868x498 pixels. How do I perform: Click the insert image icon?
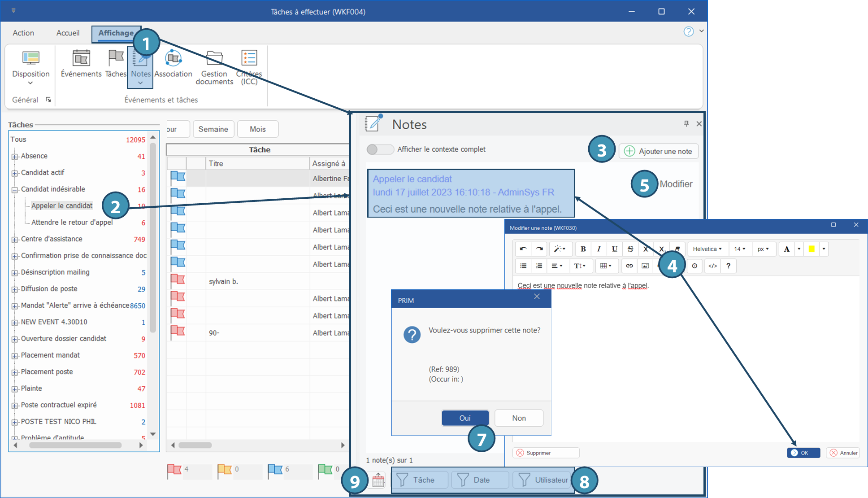pos(645,266)
